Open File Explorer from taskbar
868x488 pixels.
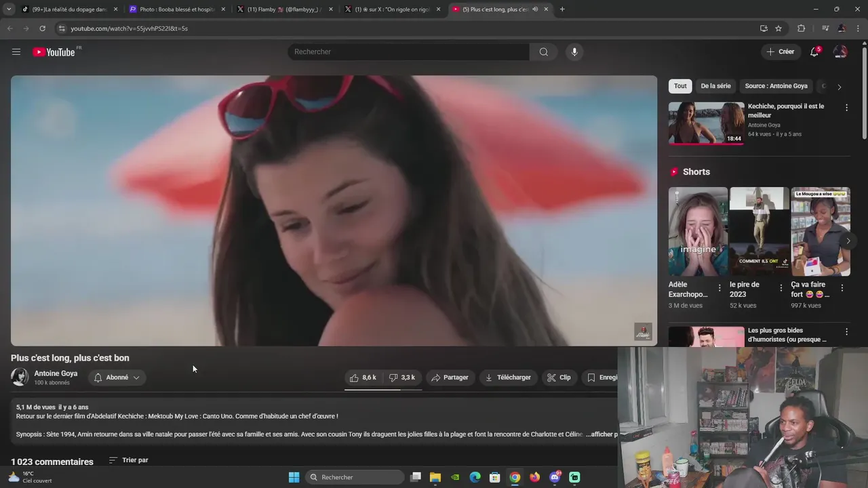pos(435,477)
